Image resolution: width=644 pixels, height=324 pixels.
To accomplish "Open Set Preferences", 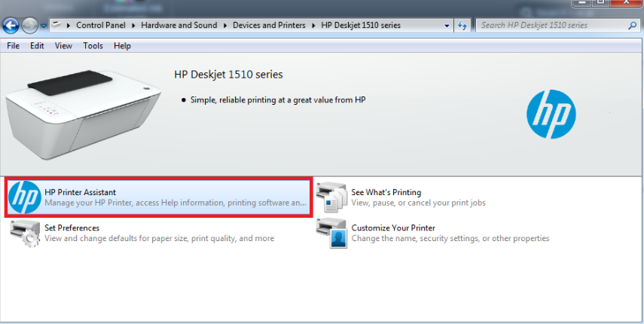I will coord(72,228).
